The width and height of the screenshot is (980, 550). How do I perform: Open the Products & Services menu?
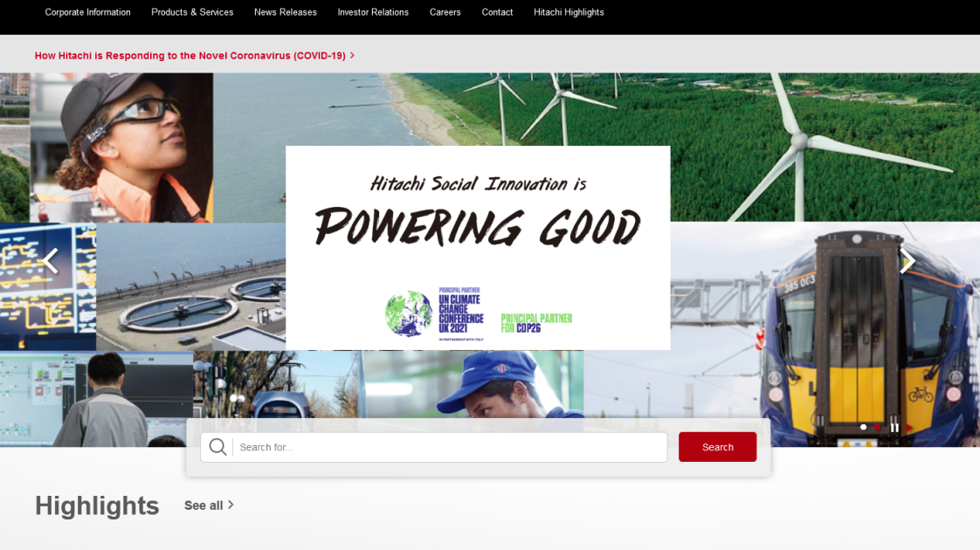click(192, 12)
